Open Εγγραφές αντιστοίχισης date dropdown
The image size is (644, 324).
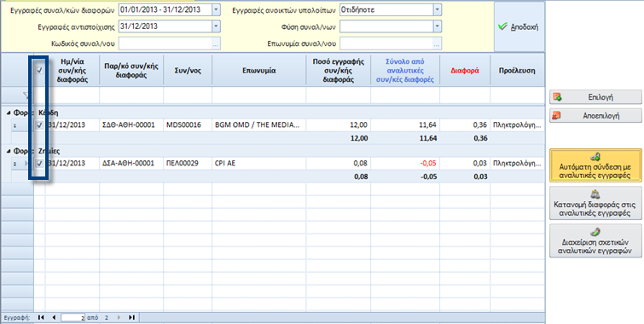[216, 26]
